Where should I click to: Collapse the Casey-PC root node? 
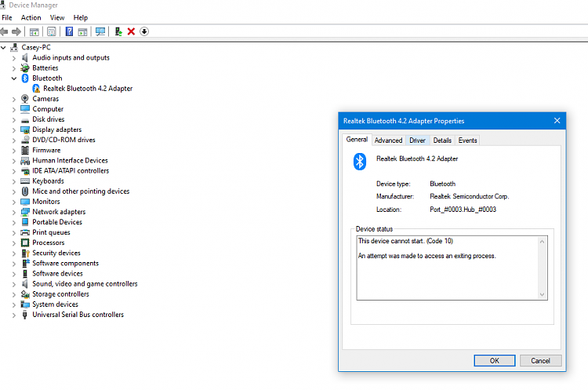3,48
